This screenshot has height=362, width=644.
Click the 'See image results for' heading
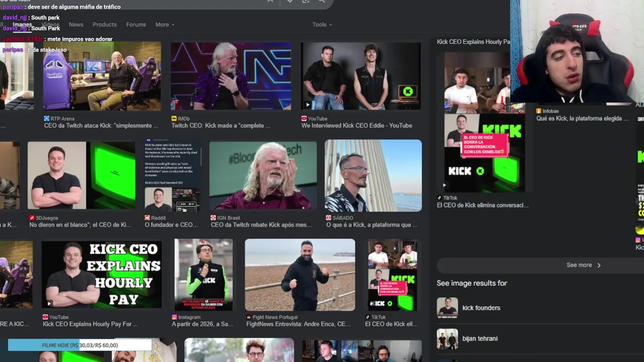(x=472, y=283)
